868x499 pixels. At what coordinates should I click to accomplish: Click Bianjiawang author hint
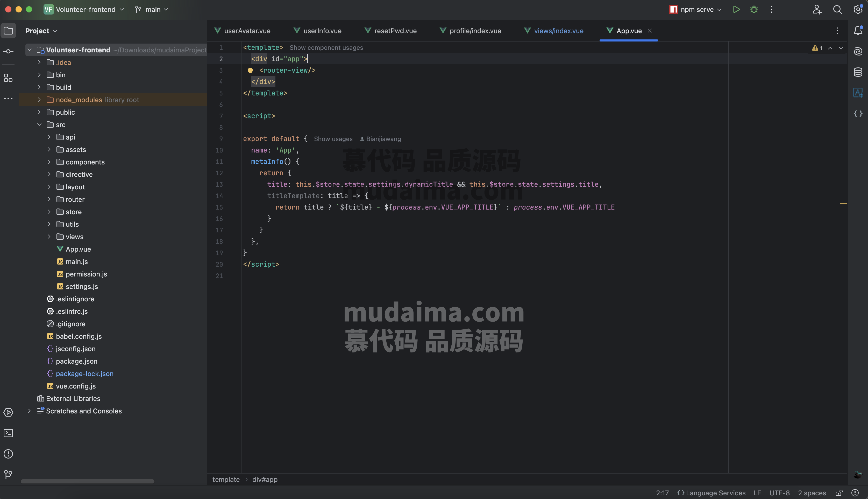(x=380, y=139)
